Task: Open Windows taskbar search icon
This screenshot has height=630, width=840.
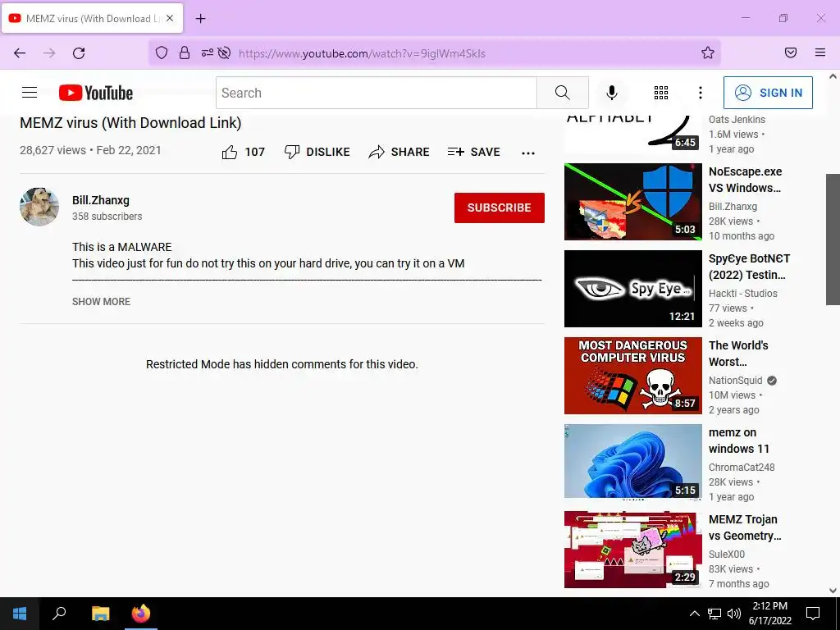Action: (59, 614)
